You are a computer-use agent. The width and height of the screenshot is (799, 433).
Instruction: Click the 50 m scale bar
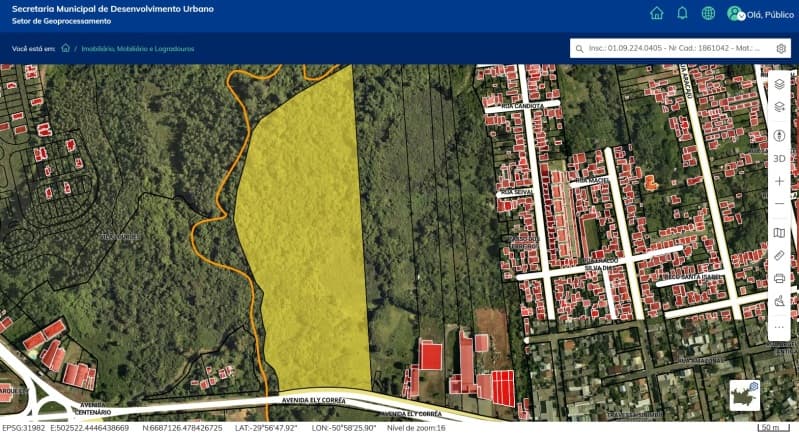coord(775,428)
